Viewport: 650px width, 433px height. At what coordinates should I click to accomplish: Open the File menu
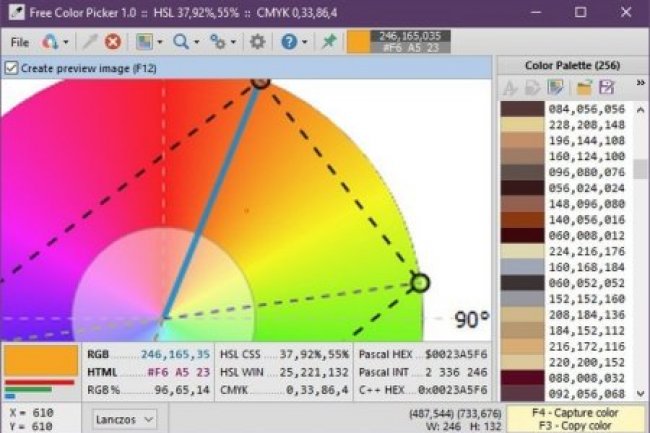19,42
